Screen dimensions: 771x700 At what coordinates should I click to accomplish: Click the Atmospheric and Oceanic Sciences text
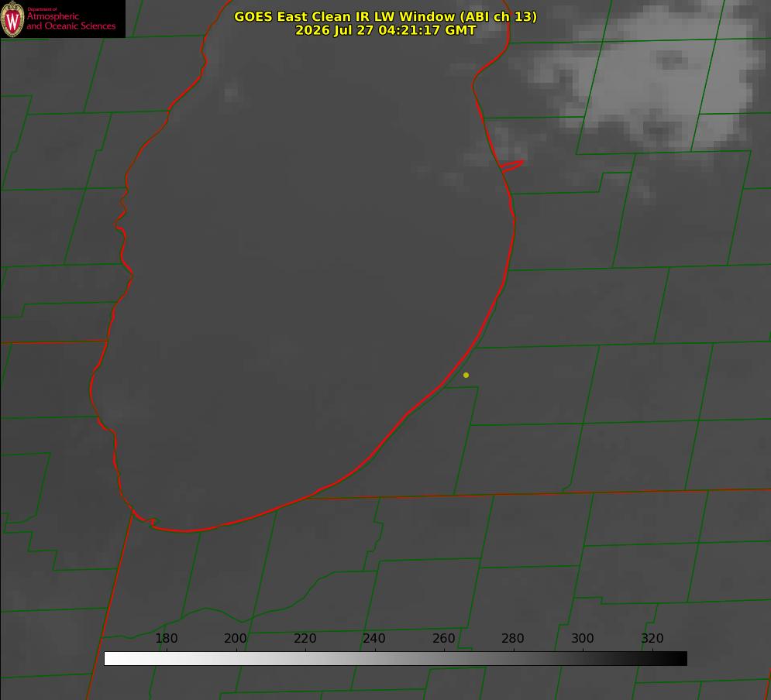click(71, 21)
